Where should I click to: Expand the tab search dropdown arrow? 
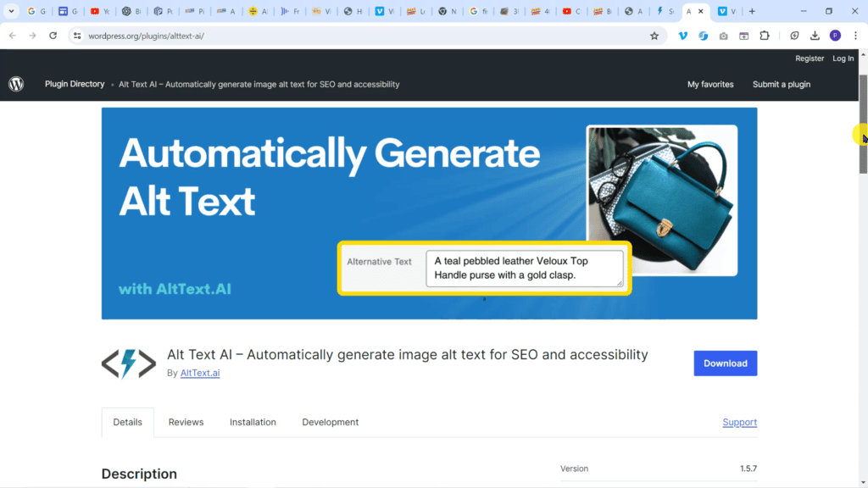pyautogui.click(x=12, y=12)
